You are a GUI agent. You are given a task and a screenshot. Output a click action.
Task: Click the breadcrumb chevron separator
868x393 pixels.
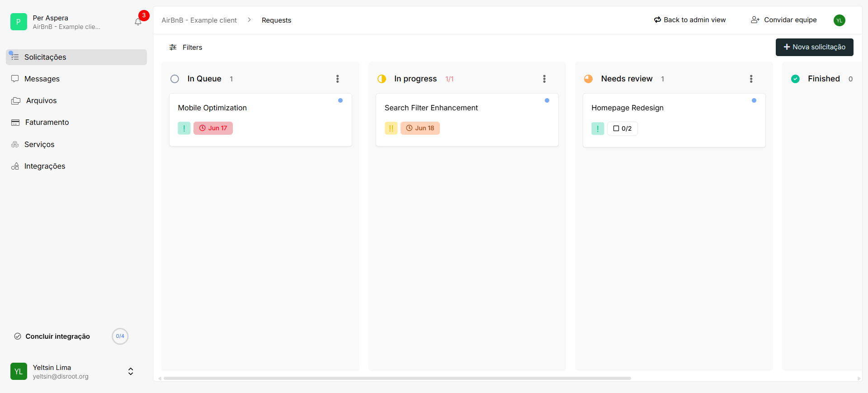pyautogui.click(x=249, y=20)
